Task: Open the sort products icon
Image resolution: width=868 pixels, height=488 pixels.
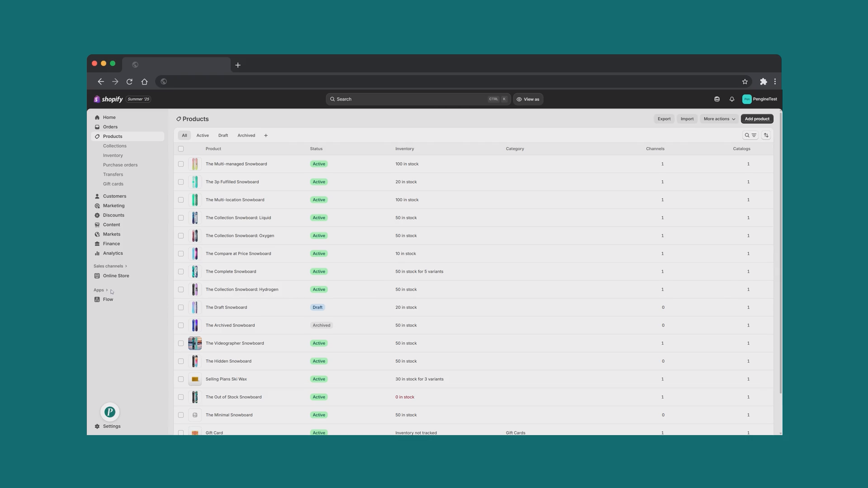Action: (766, 135)
